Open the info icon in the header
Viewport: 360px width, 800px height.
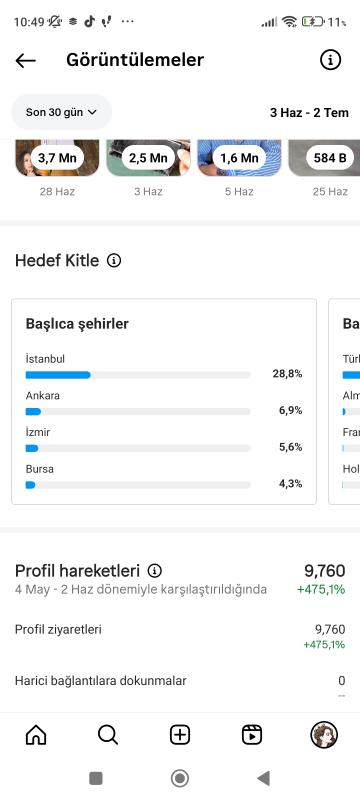point(330,60)
